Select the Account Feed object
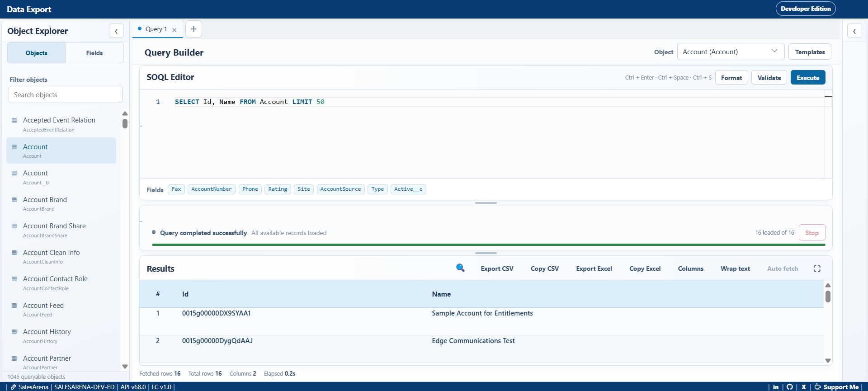This screenshot has height=391, width=868. pos(61,310)
